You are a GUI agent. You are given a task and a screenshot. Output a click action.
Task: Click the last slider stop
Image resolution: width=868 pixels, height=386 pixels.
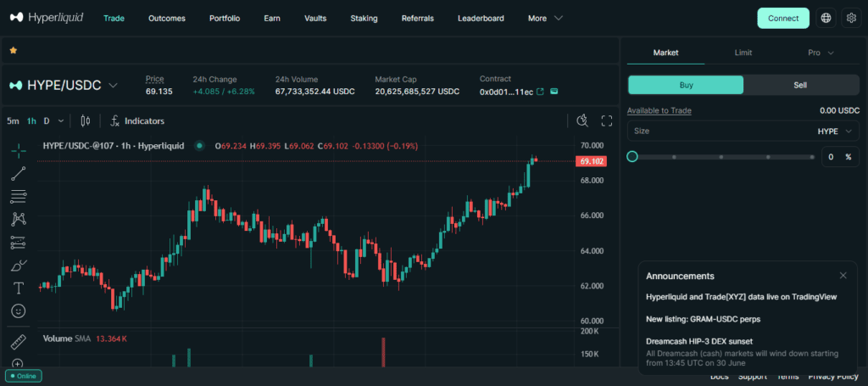coord(812,157)
